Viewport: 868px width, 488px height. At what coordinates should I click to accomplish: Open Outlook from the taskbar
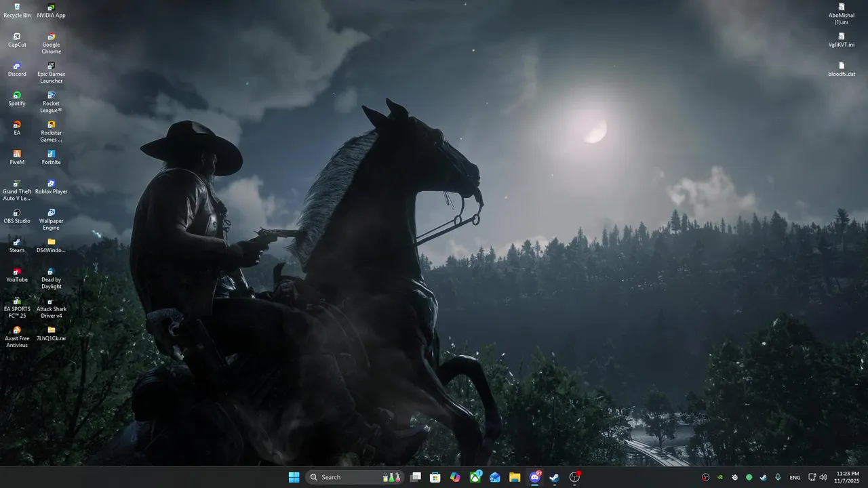pyautogui.click(x=495, y=477)
